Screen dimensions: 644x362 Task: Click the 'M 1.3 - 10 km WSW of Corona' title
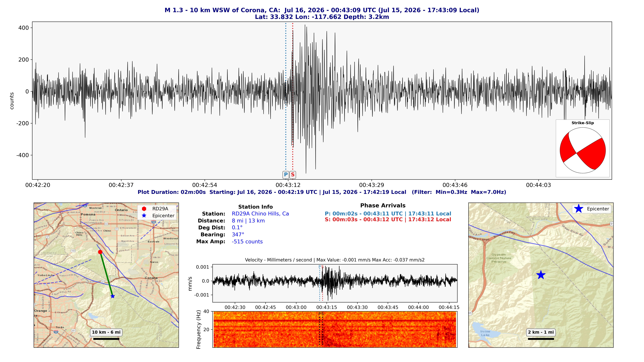tap(322, 10)
